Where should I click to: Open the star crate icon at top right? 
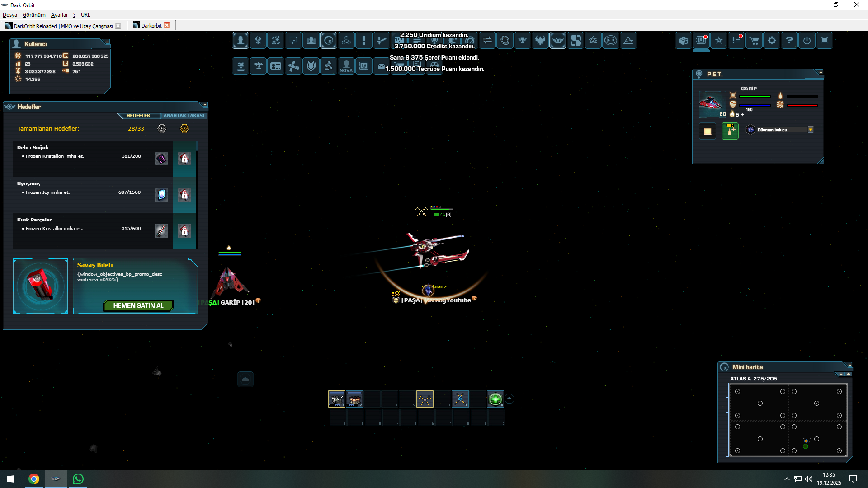(x=684, y=41)
